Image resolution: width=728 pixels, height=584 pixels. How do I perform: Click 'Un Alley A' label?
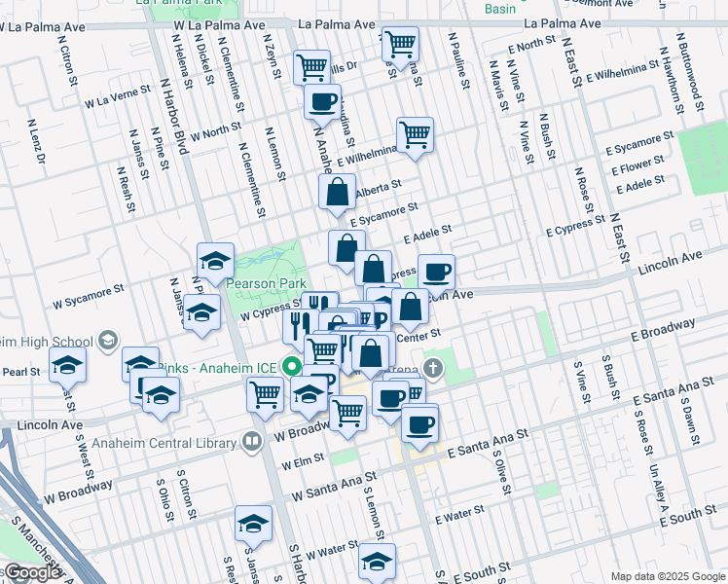(658, 490)
